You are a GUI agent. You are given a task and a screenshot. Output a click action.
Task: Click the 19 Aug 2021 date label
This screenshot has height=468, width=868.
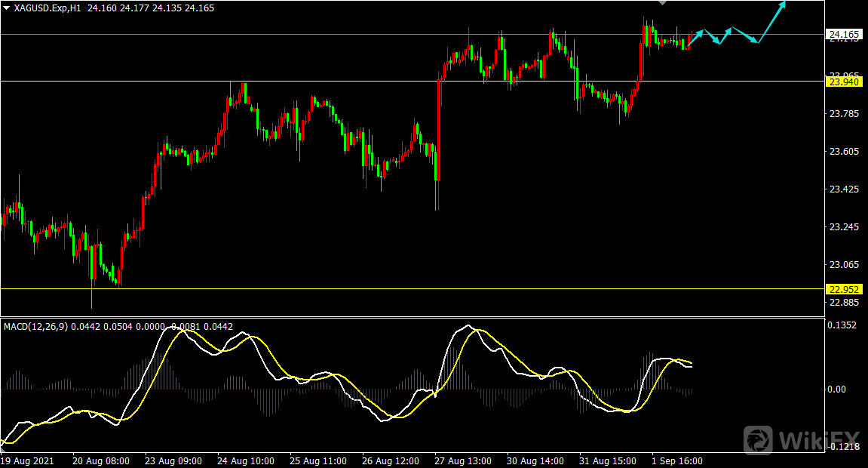pyautogui.click(x=27, y=460)
